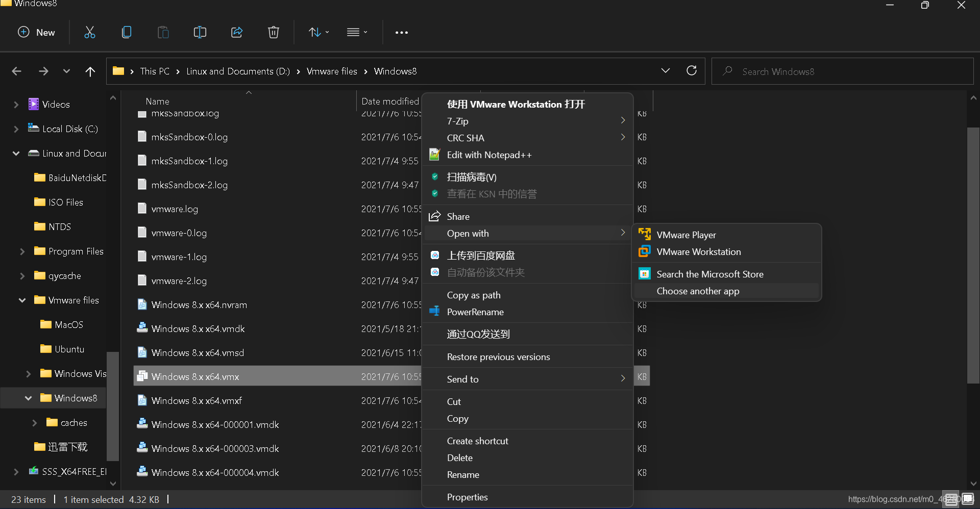Select the MacOS folder in sidebar
Viewport: 980px width, 509px height.
[x=62, y=325]
